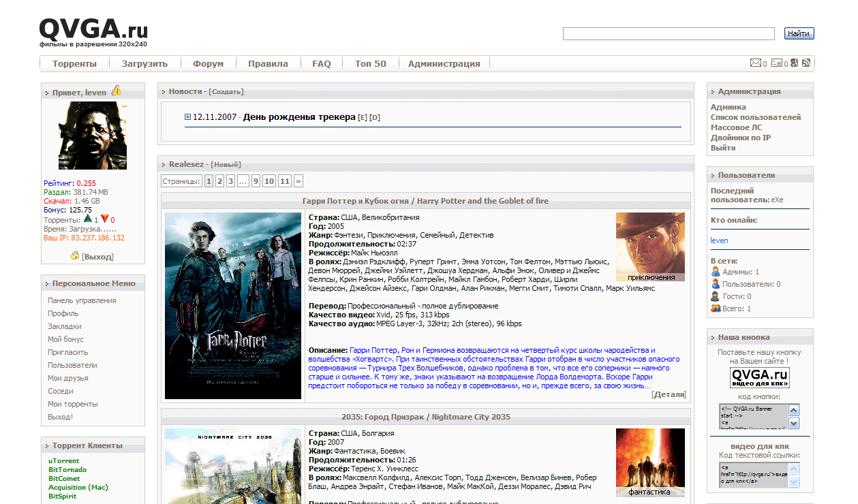
Task: Click in the search text field
Action: pos(668,33)
